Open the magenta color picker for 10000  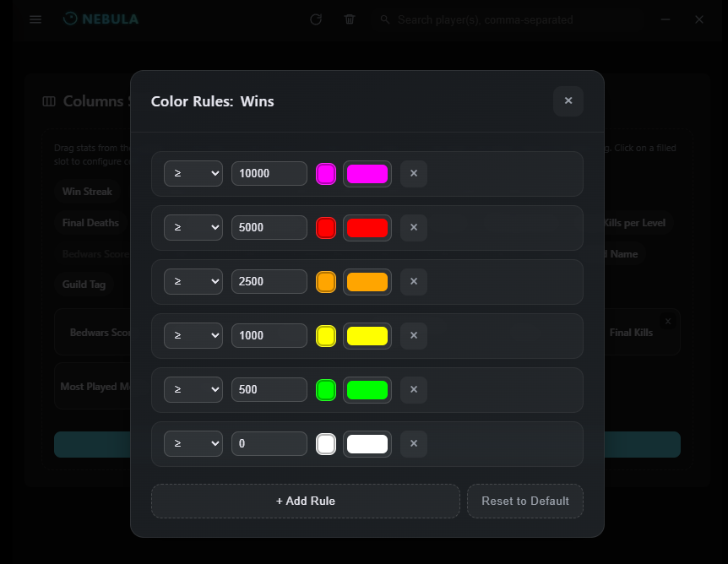[x=326, y=173]
